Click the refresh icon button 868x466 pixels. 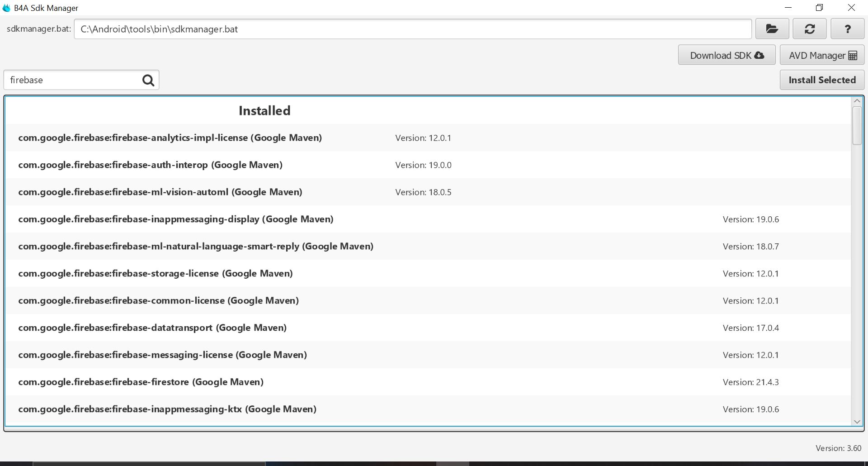click(x=810, y=29)
